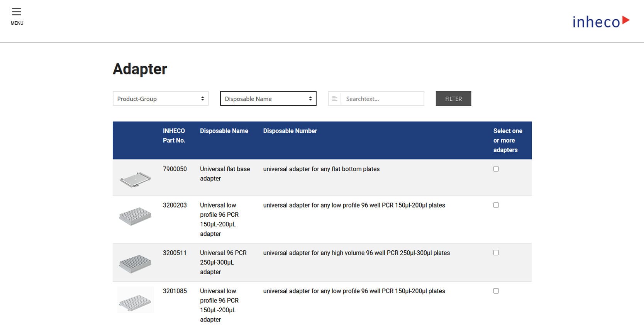Click part number 7900050
Viewport: 644px width, 328px height.
pyautogui.click(x=175, y=169)
